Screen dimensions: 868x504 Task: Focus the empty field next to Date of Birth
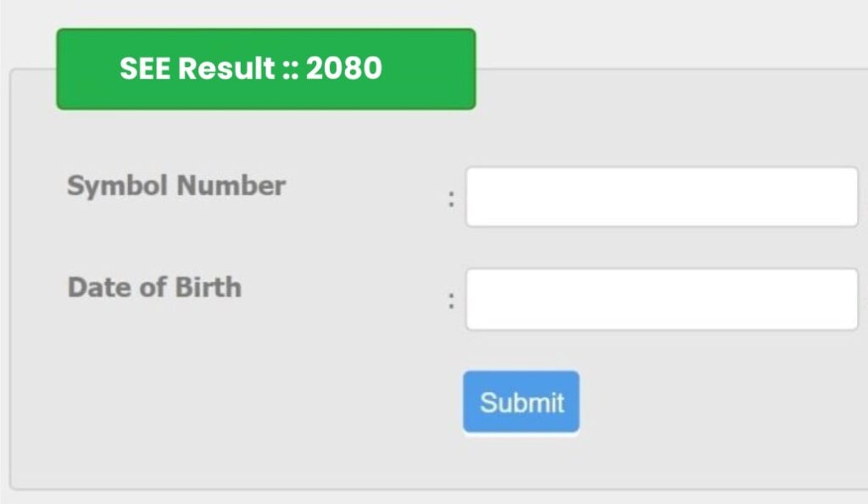pyautogui.click(x=661, y=298)
